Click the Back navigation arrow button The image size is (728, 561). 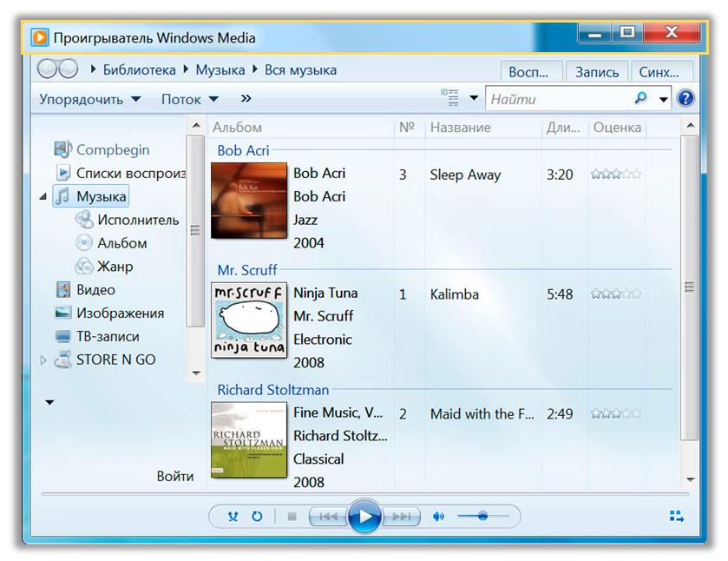[47, 69]
